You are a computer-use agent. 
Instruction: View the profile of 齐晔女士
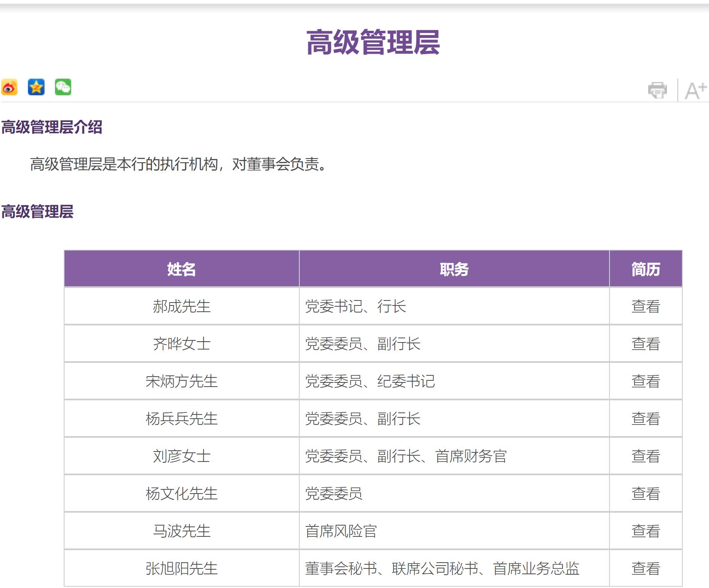pos(646,344)
